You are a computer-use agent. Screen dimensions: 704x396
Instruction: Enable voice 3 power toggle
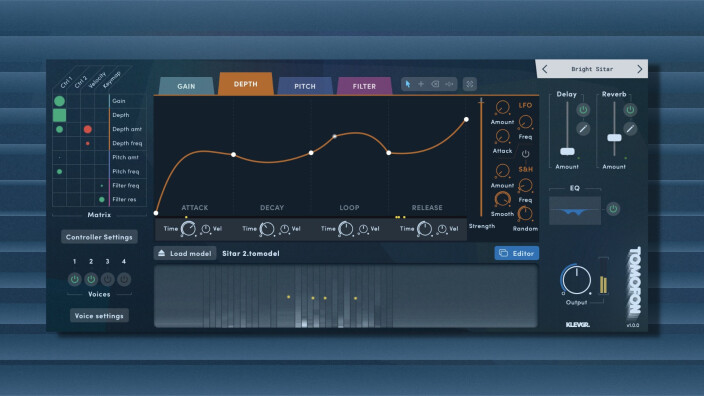point(107,279)
